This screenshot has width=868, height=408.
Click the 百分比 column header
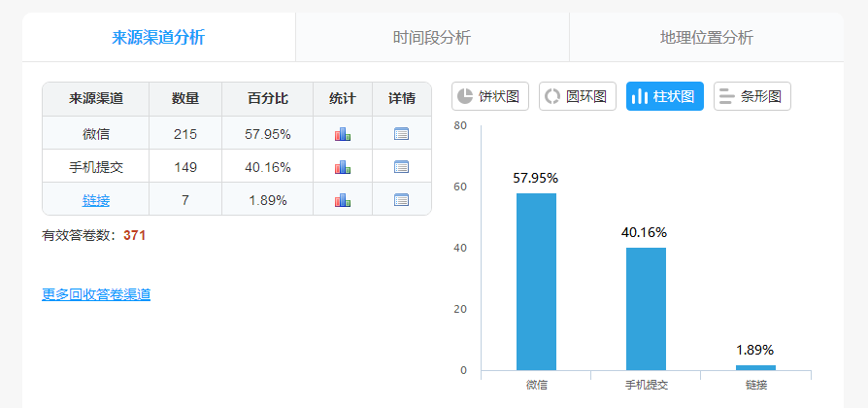click(267, 99)
